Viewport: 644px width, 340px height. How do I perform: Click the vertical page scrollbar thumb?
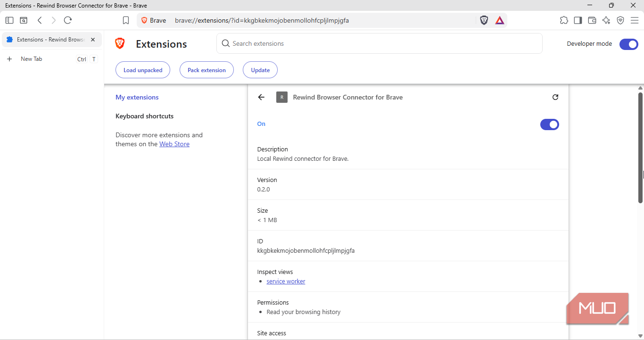(641, 148)
